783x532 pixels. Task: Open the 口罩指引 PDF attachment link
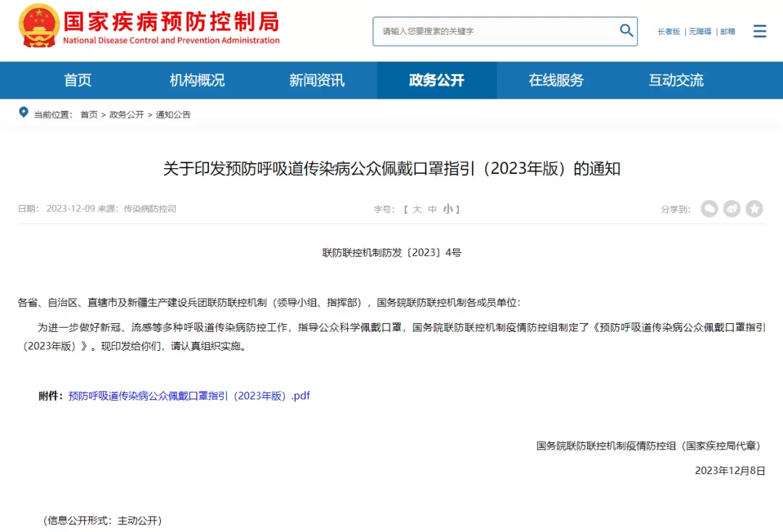(x=187, y=396)
